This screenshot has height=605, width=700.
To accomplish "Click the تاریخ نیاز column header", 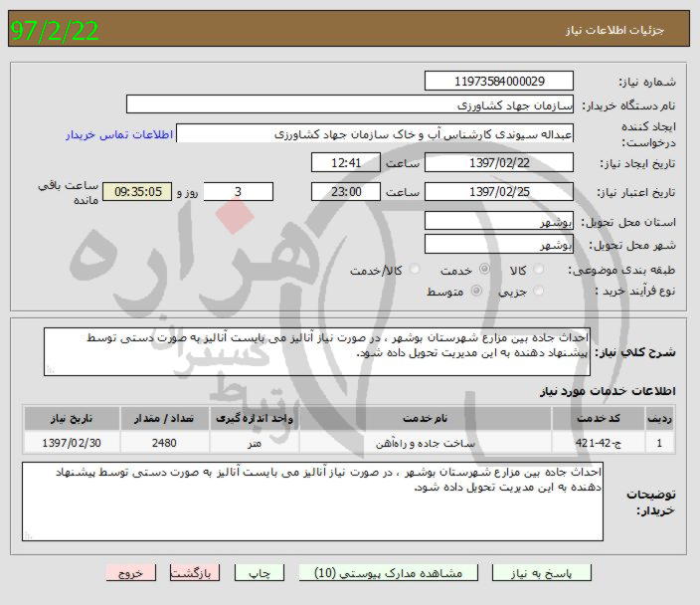I will pyautogui.click(x=72, y=418).
